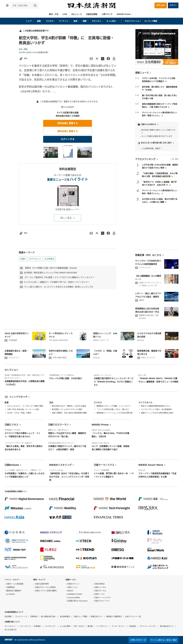Click the 詳しく見る button

pyautogui.click(x=67, y=218)
